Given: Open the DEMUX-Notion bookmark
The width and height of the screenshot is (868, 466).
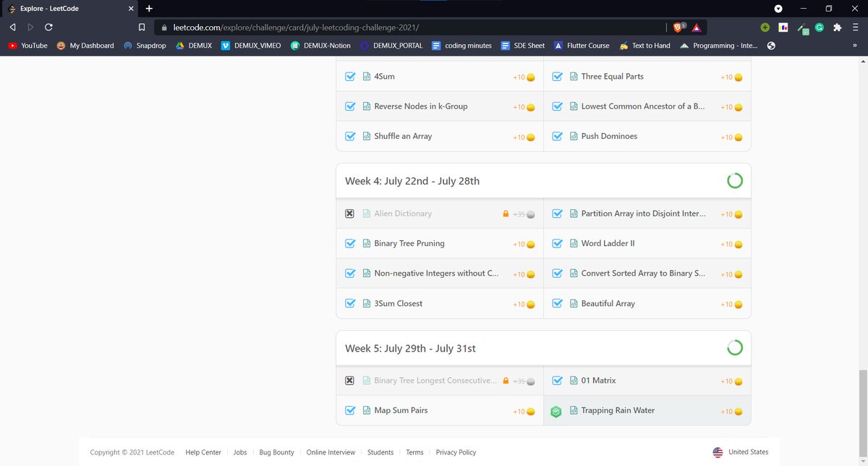Looking at the screenshot, I should [320, 46].
